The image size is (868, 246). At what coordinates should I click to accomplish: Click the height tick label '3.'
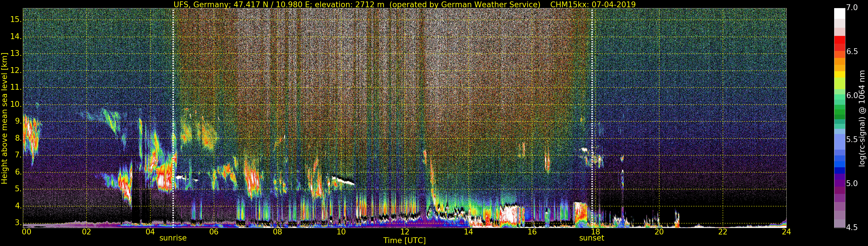point(18,223)
